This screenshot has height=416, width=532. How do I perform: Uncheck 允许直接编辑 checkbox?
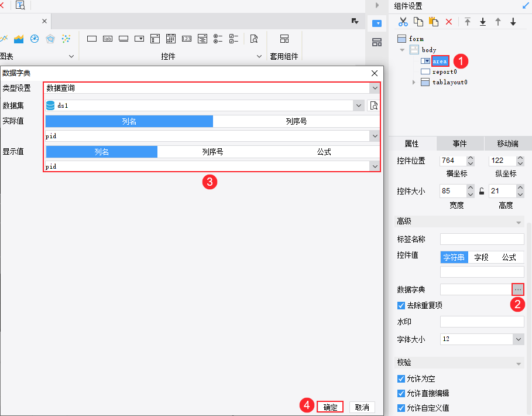(401, 393)
